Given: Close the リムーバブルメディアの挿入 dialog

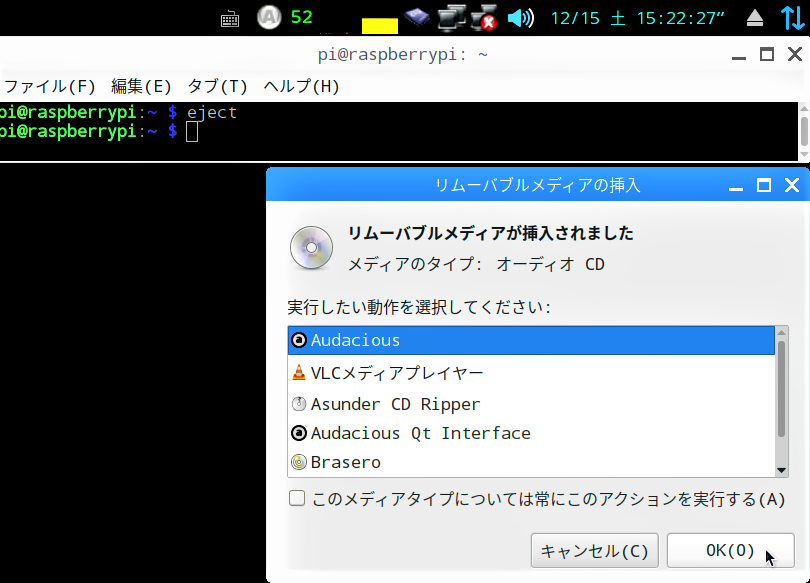Looking at the screenshot, I should click(792, 185).
